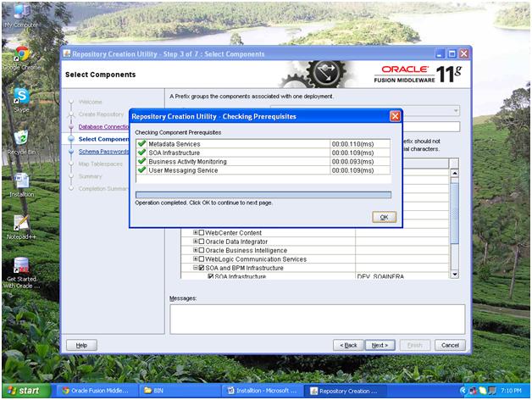Expand the Oracle Data Integrator node

tap(196, 241)
